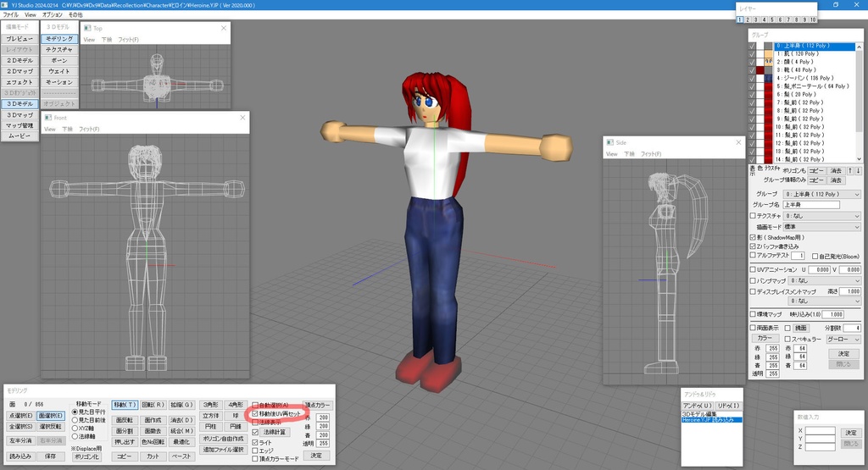Image resolution: width=868 pixels, height=470 pixels.
Task: Toggle visibility check for group 3: 靴
Action: click(752, 70)
